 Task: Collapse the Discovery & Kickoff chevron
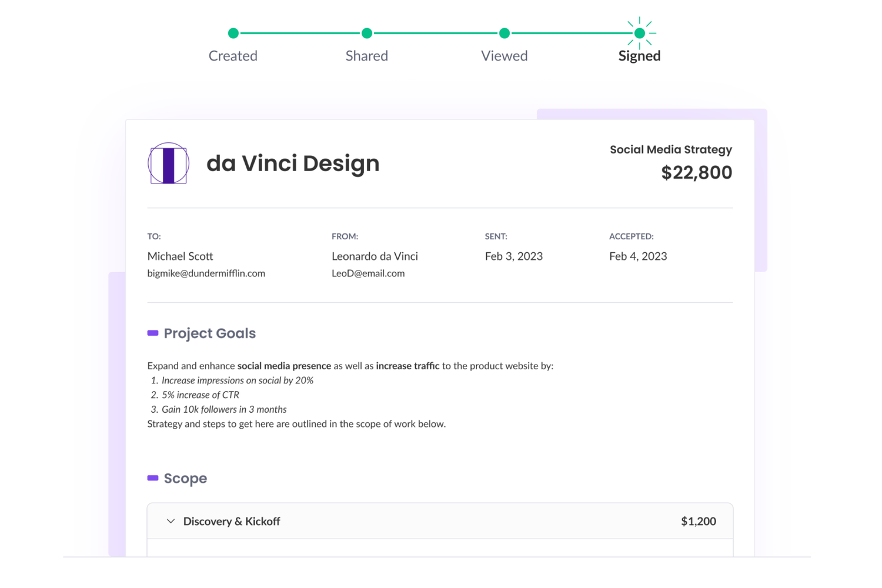[x=171, y=522]
